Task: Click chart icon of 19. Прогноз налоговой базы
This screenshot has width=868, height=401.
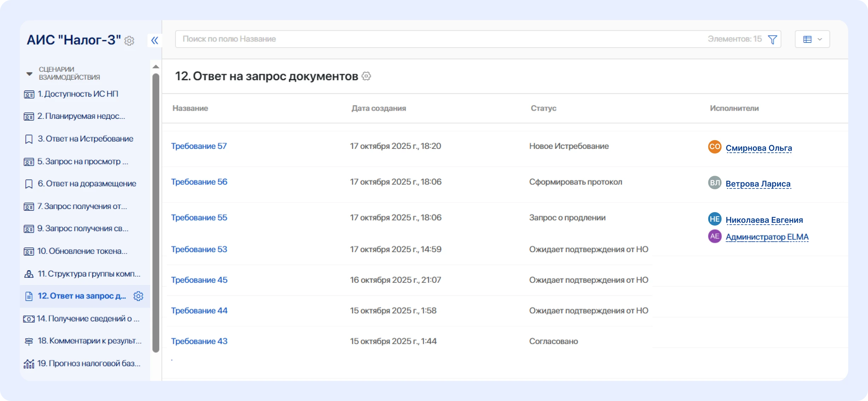Action: click(x=29, y=364)
